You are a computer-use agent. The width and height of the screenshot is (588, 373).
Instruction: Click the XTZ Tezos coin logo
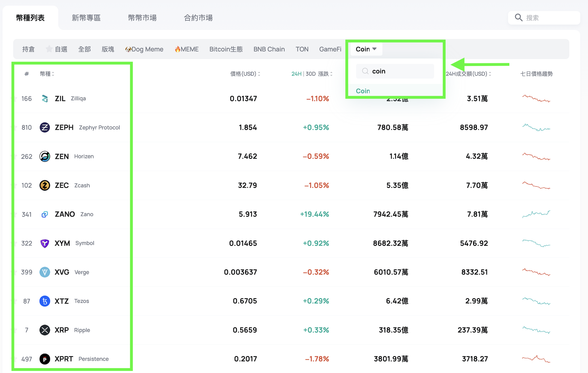point(45,301)
